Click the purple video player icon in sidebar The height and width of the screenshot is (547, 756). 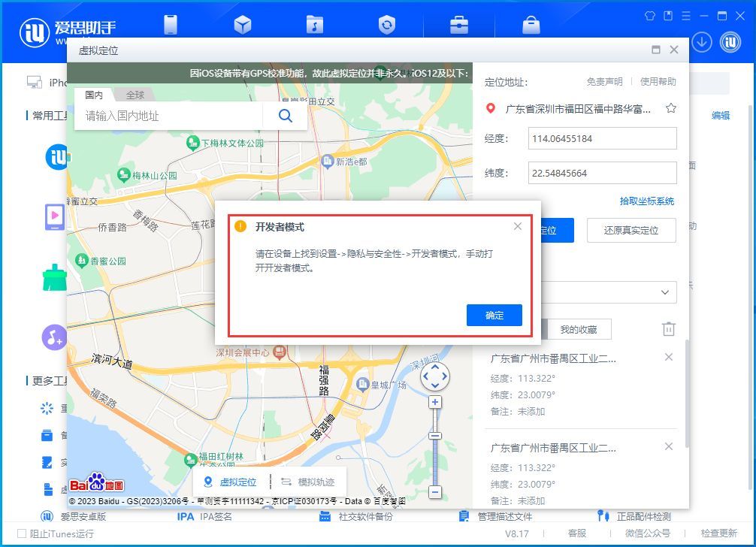[x=54, y=217]
